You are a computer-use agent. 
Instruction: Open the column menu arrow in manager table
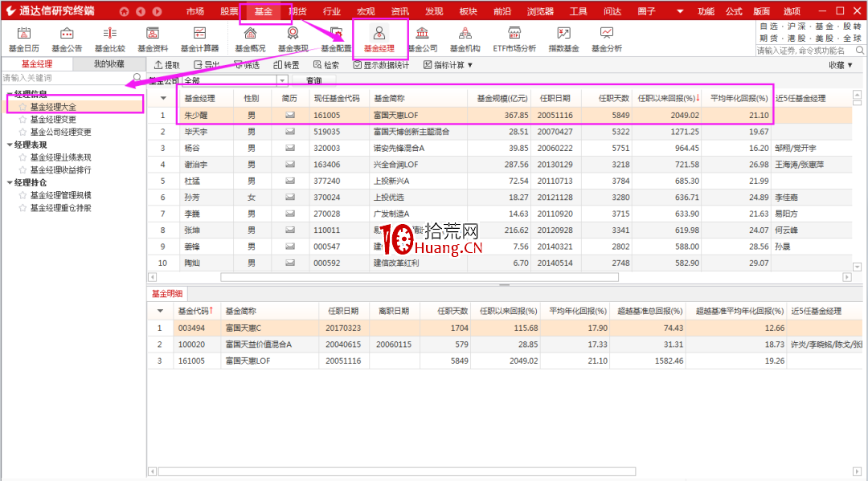pos(162,99)
